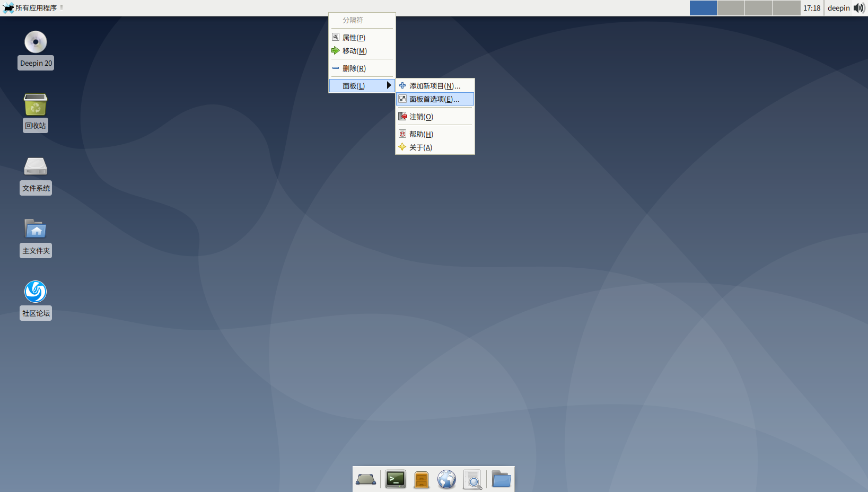868x492 pixels.
Task: Select 添加新项目(N)... in the submenu
Action: [435, 86]
